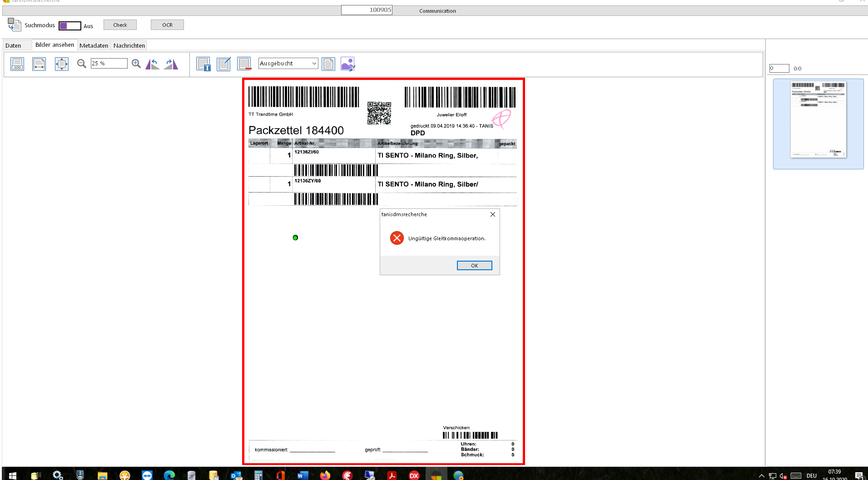Image resolution: width=868 pixels, height=480 pixels.
Task: Zoom out with the magnifier minus icon
Action: (82, 64)
